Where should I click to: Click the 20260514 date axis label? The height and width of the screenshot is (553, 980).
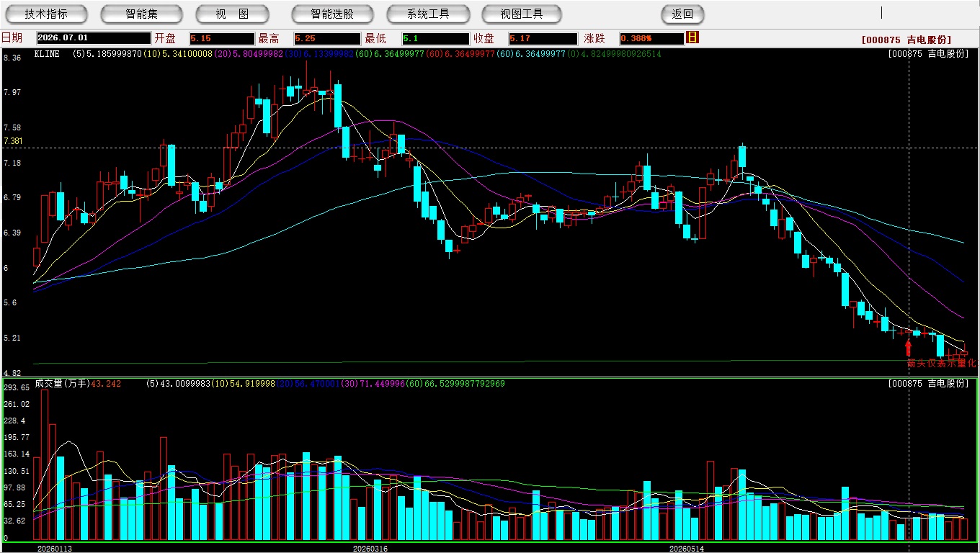(x=687, y=549)
